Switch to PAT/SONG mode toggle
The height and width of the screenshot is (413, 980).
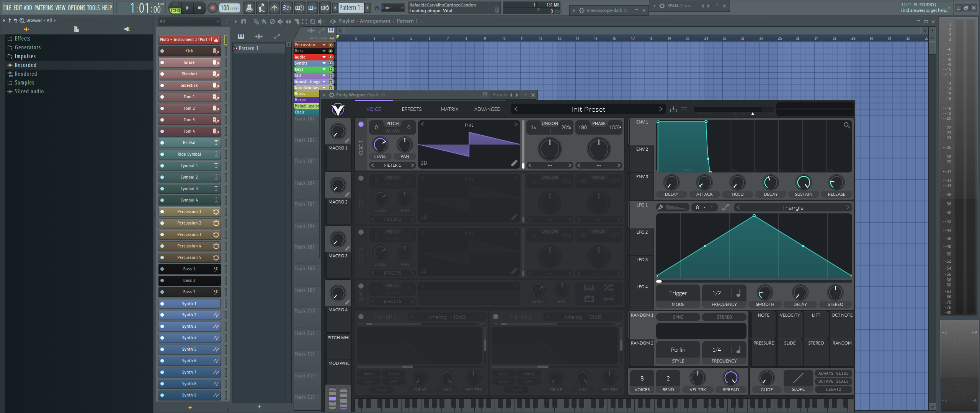(175, 8)
